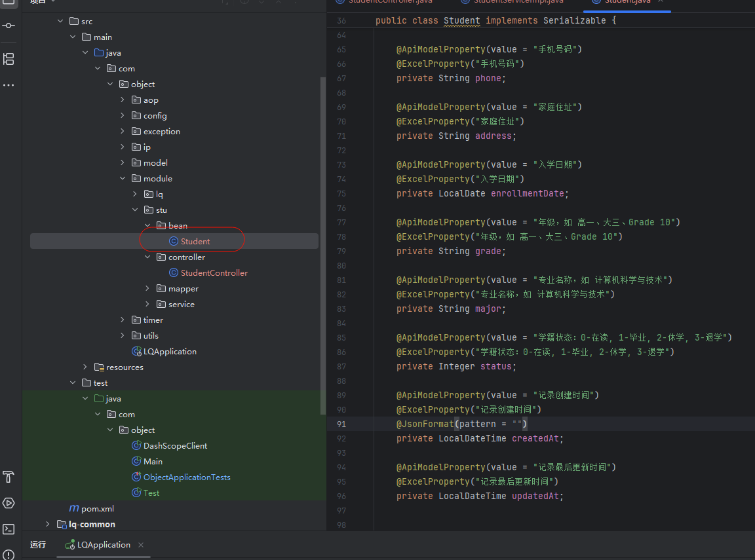This screenshot has height=560, width=755.
Task: Open DashScopeClient test class
Action: pyautogui.click(x=175, y=446)
